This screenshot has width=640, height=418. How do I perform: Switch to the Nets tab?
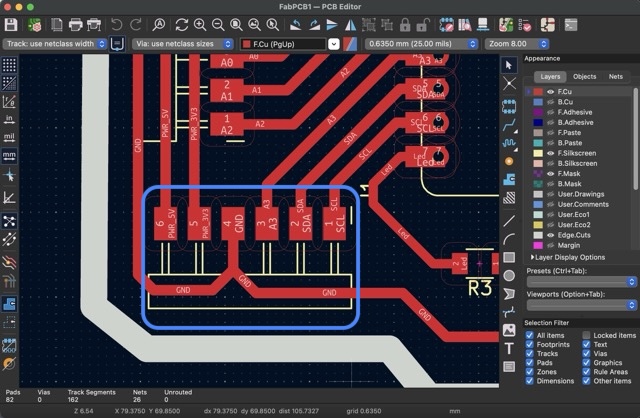point(616,76)
